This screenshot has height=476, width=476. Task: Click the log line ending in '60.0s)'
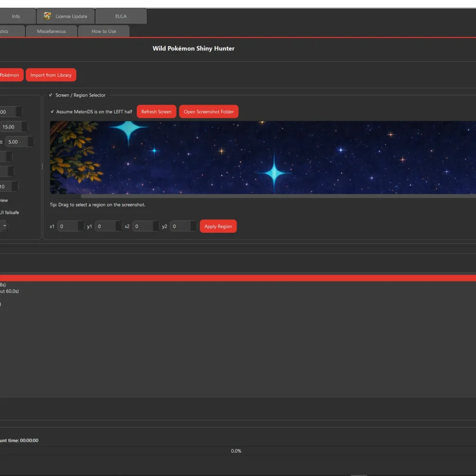click(10, 291)
